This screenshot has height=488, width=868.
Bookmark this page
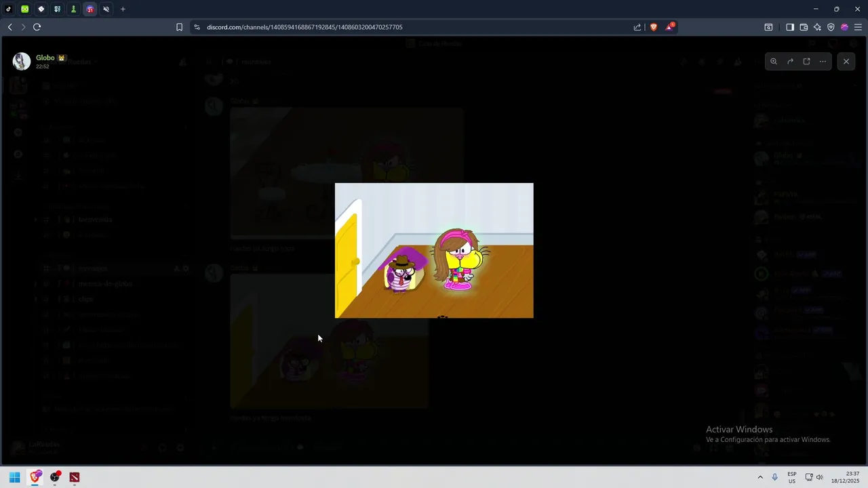[179, 27]
